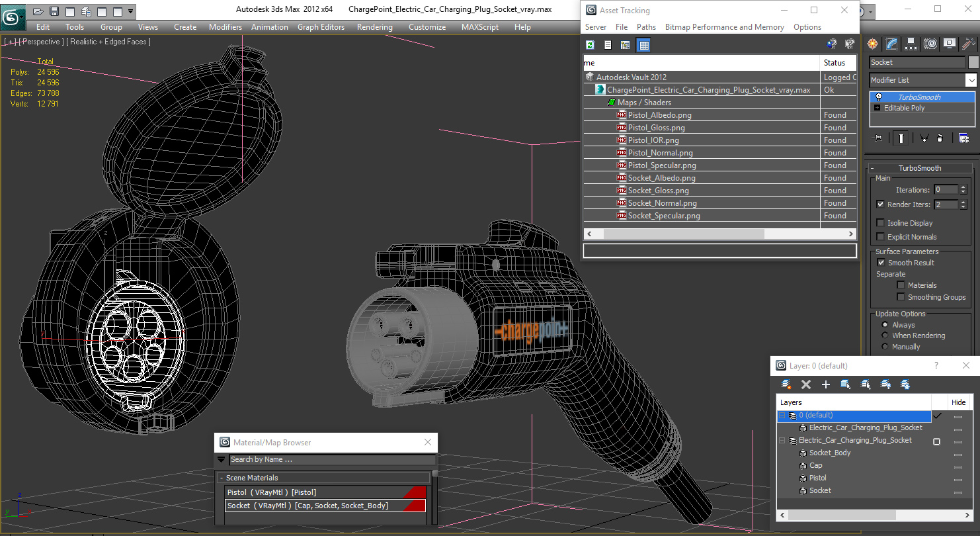Click Delete Layer X icon
980x536 pixels.
coord(806,384)
